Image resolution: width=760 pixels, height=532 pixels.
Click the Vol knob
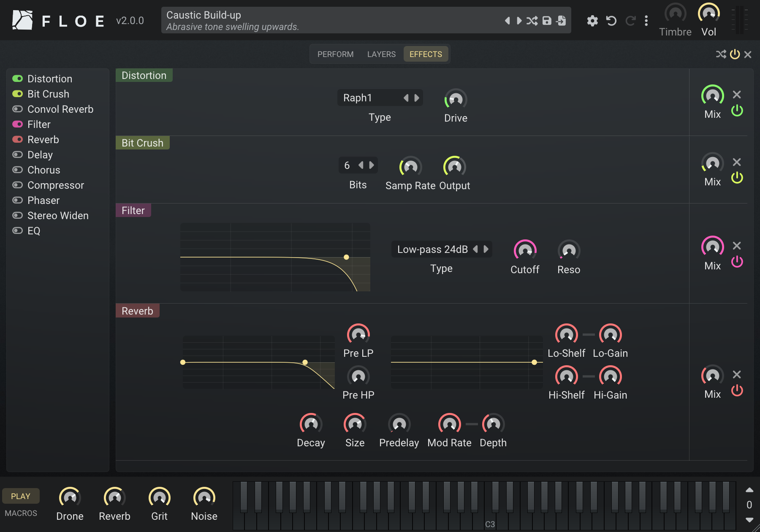point(708,14)
